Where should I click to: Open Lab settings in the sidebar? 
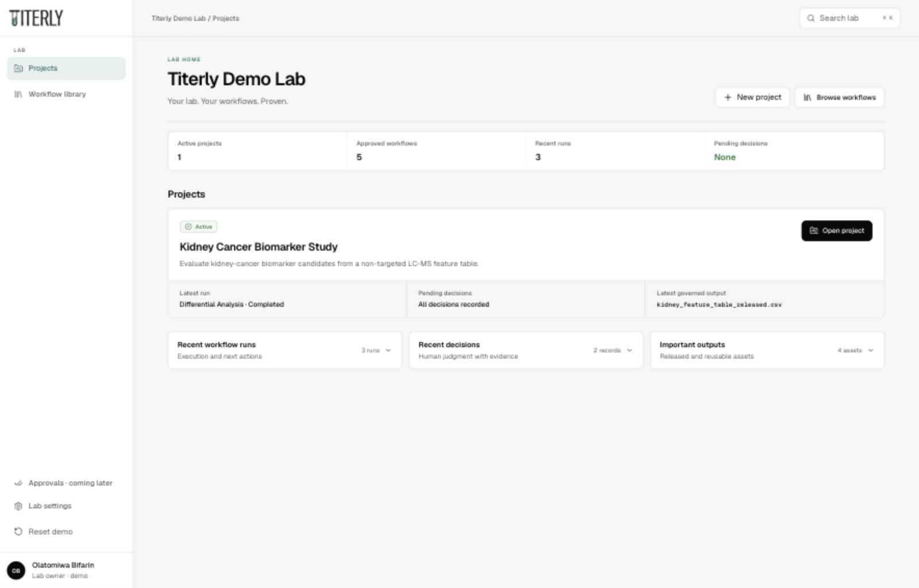click(x=66, y=506)
